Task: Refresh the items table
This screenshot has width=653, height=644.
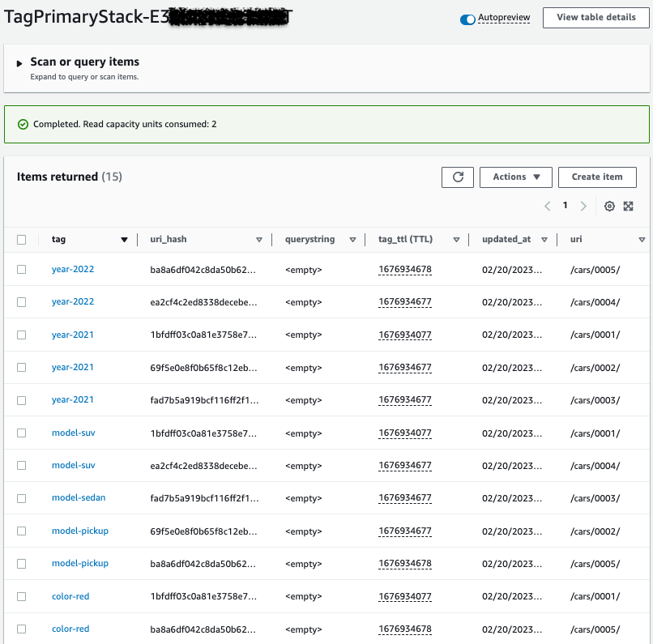Action: tap(458, 177)
